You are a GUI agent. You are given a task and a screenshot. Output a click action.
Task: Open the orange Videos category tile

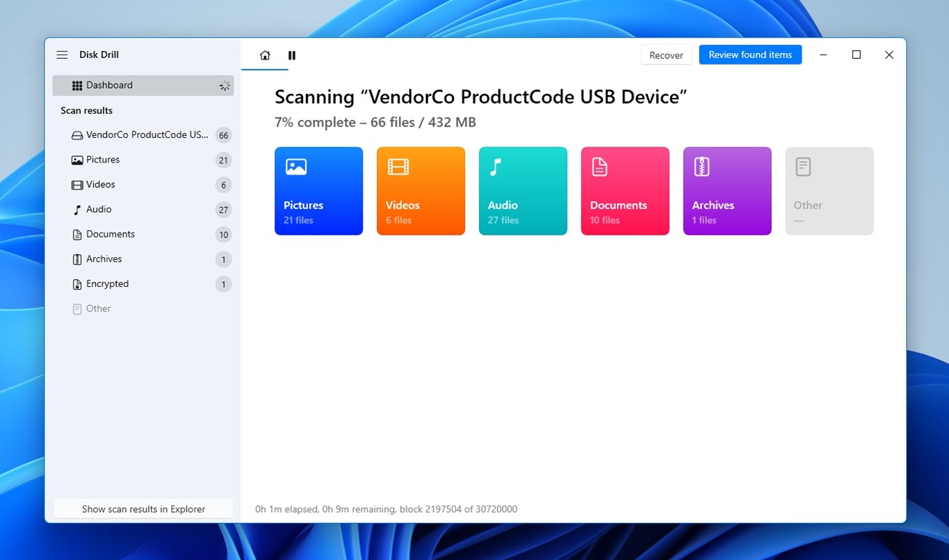point(421,191)
